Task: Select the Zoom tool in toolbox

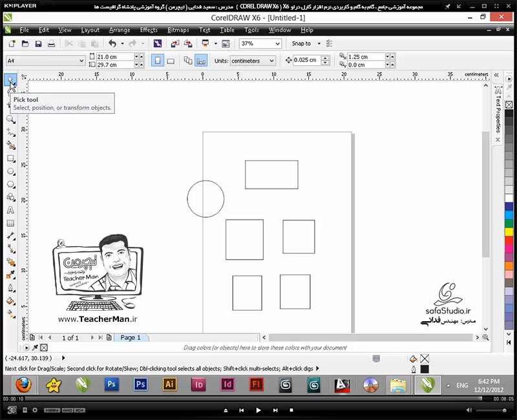Action: [10, 120]
